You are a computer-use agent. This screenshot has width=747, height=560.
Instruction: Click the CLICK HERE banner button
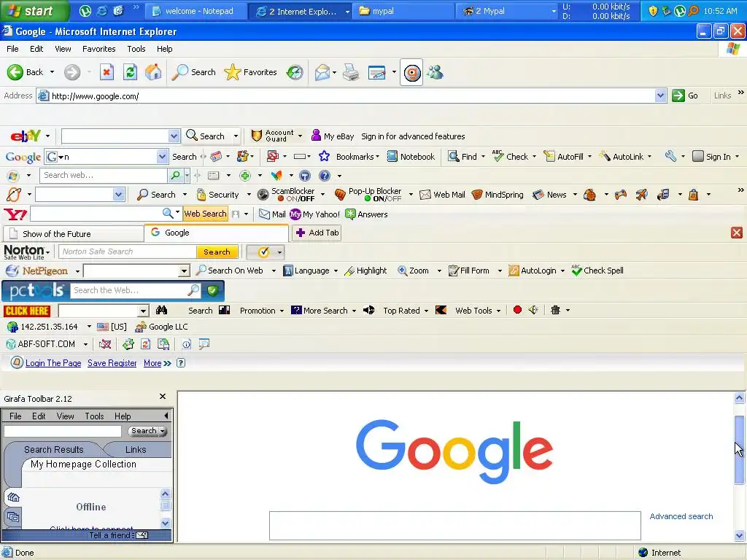(27, 311)
